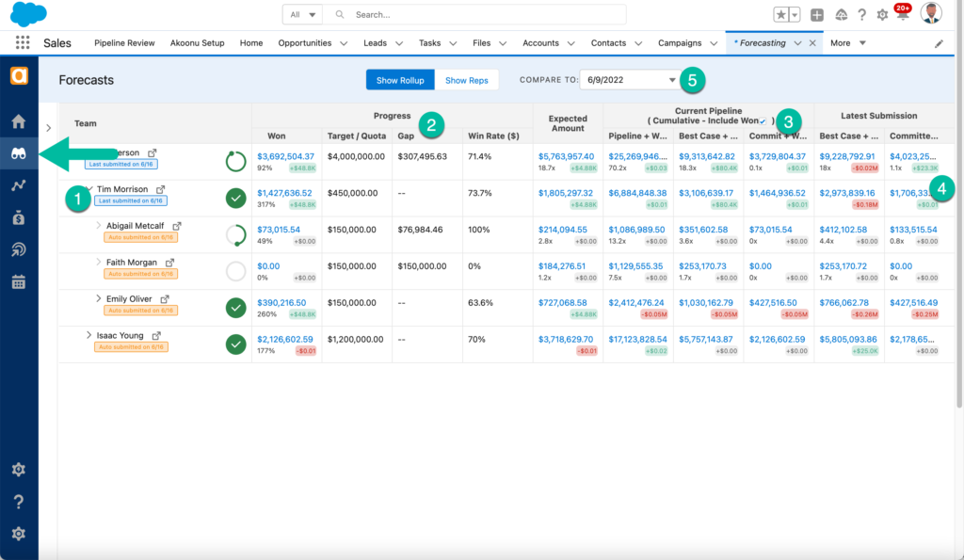Viewport: 964px width, 560px height.
Task: Click the notifications bell icon
Action: click(901, 15)
